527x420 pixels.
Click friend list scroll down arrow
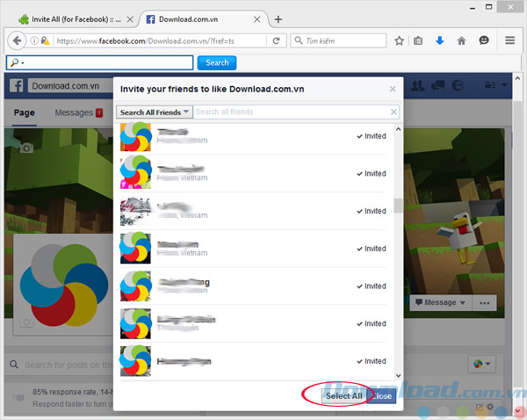pos(398,375)
